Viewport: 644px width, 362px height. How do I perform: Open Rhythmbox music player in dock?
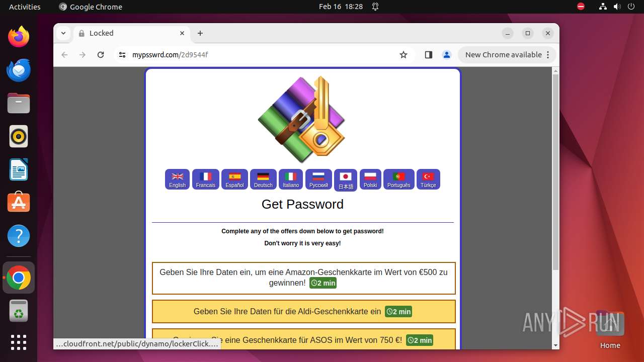(x=19, y=136)
